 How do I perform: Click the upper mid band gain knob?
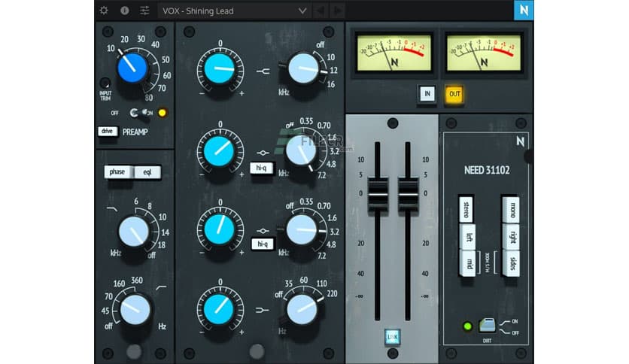pyautogui.click(x=219, y=150)
